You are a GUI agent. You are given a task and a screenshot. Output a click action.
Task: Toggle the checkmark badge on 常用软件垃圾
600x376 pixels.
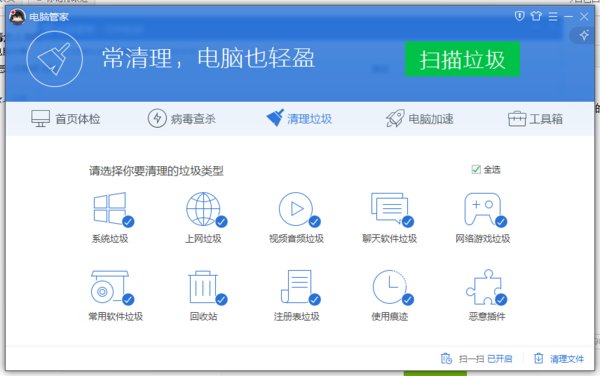pyautogui.click(x=128, y=299)
